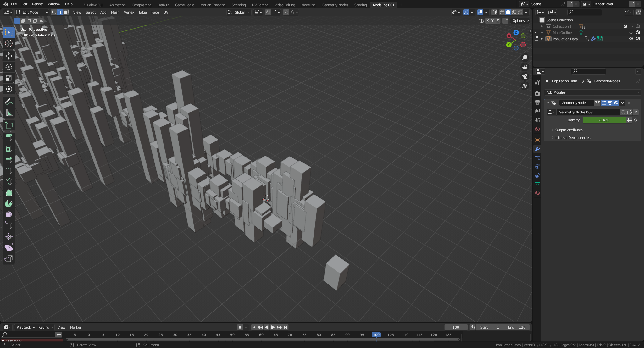Select the Annotate tool

pos(9,102)
